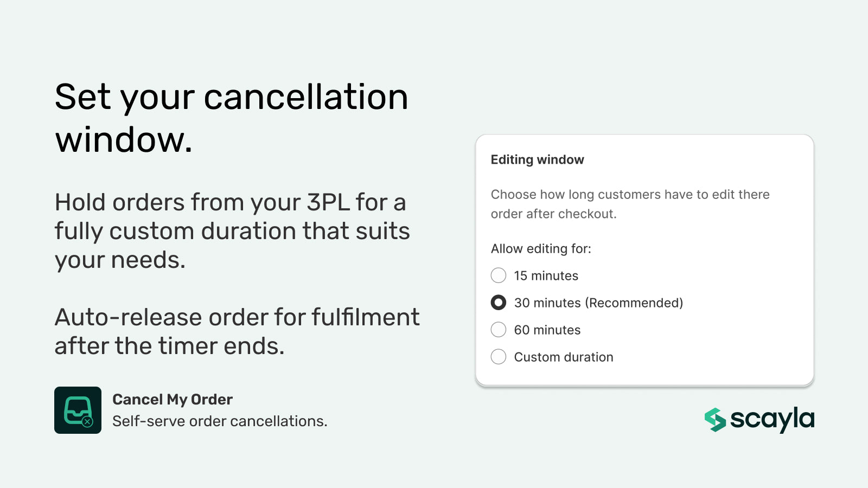This screenshot has width=868, height=488.
Task: Click the 30 minutes (Recommended) filled selector
Action: click(x=498, y=303)
